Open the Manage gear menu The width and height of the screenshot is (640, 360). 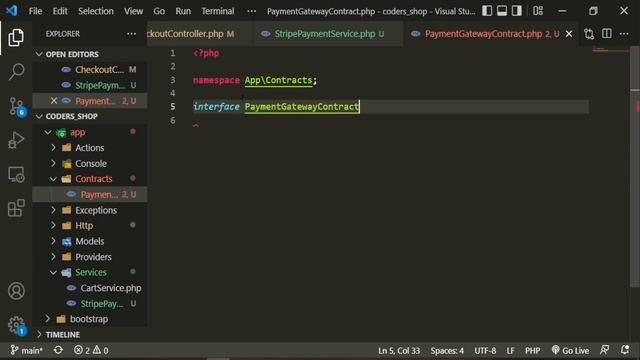16,325
